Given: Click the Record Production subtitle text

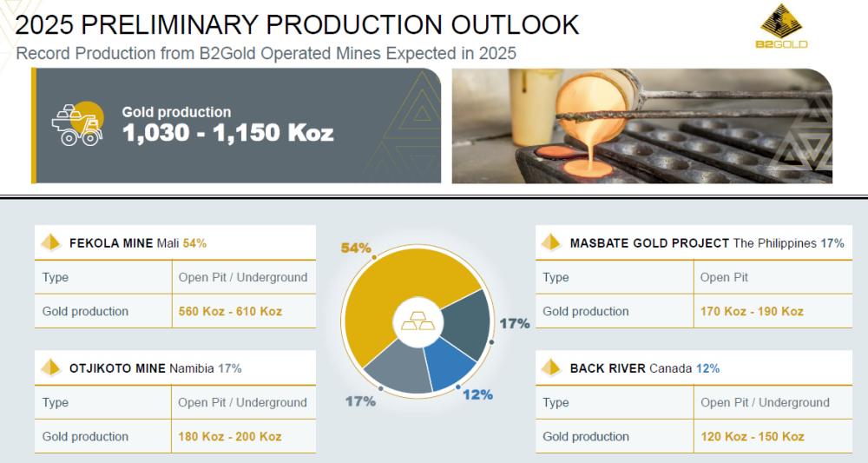Looking at the screenshot, I should tap(266, 54).
